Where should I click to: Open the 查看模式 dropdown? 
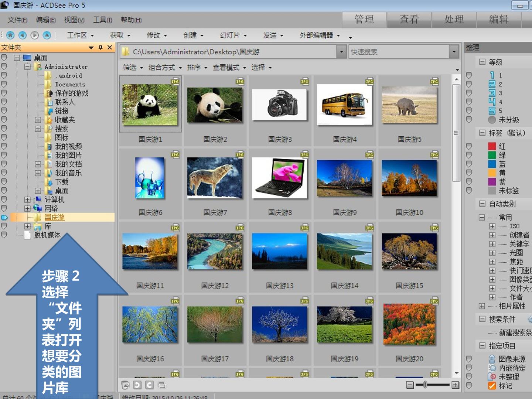click(x=229, y=67)
